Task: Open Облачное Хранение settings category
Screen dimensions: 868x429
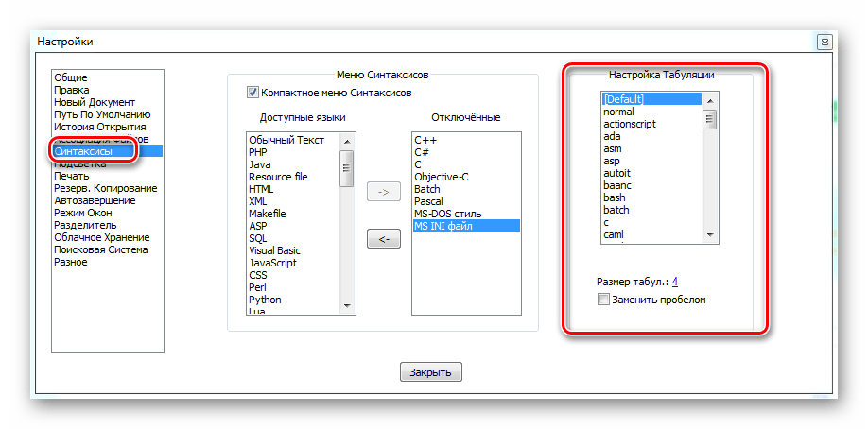Action: point(100,237)
